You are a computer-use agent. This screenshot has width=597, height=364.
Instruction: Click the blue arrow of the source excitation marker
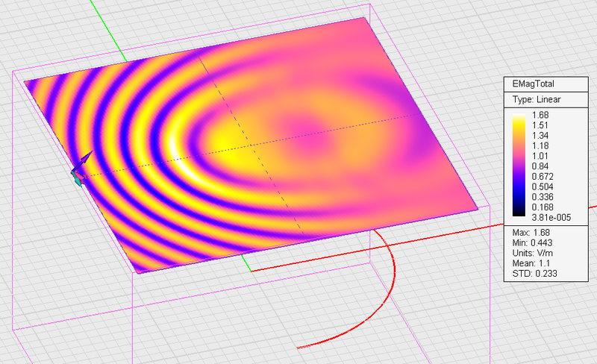pyautogui.click(x=85, y=158)
